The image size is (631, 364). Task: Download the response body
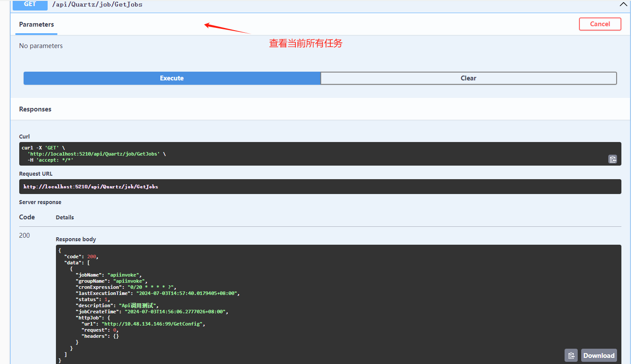[599, 355]
